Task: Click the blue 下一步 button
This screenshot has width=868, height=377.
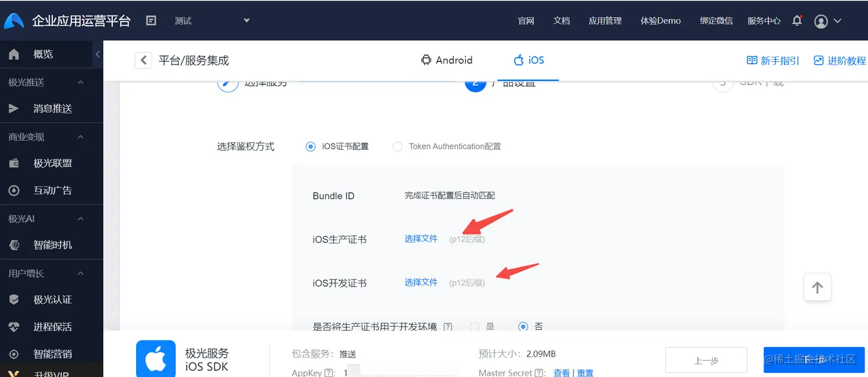Action: [814, 360]
